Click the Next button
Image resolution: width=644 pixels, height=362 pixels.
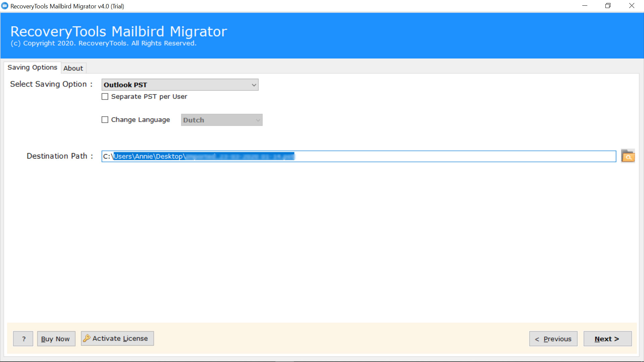point(607,339)
